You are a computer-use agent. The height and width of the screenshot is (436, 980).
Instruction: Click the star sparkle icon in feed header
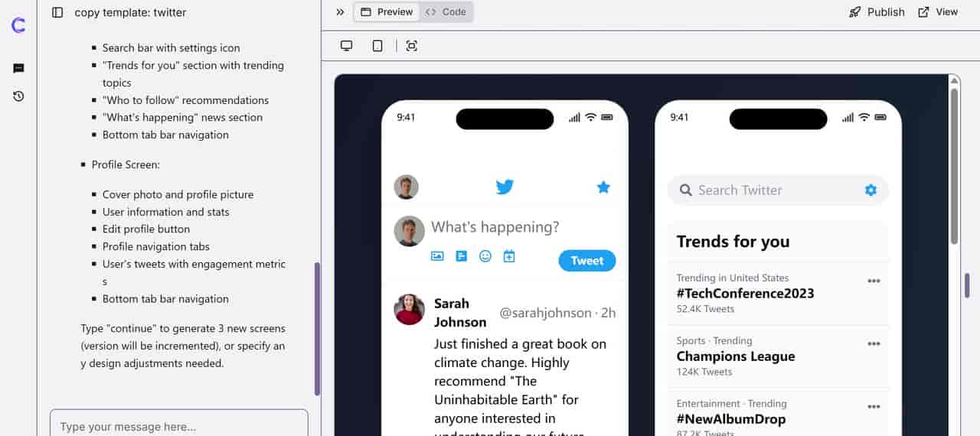[x=603, y=187]
